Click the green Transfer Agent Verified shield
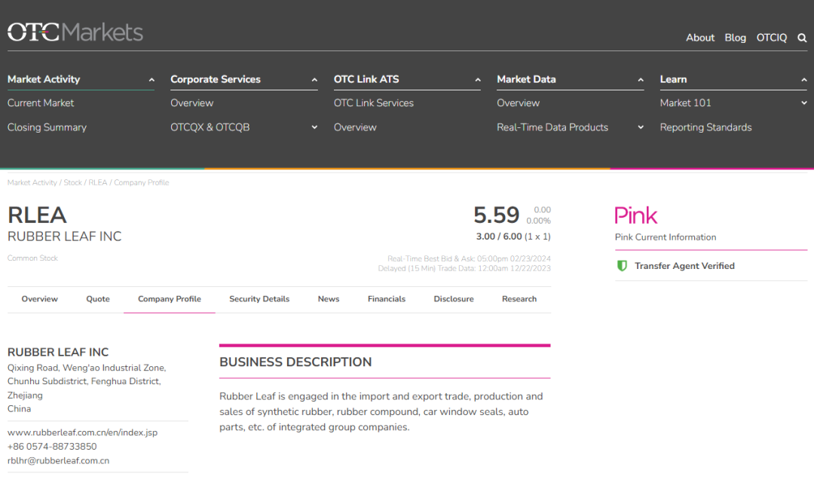 point(622,266)
